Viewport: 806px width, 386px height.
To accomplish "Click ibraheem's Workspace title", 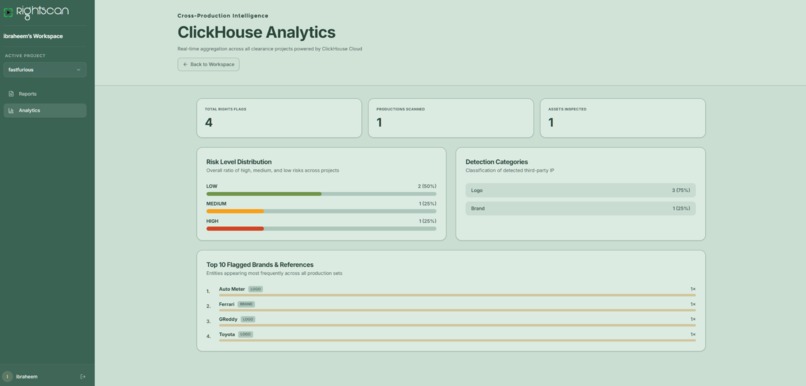I will [x=33, y=36].
